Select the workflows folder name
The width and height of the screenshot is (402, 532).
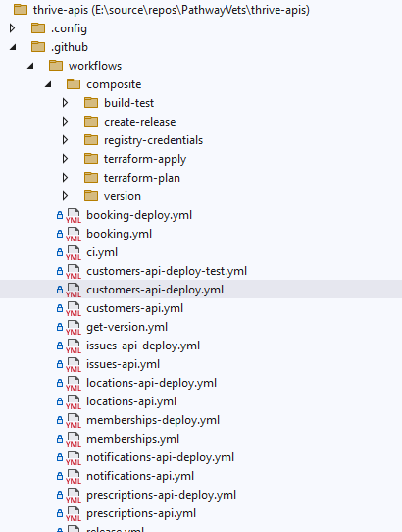click(95, 66)
